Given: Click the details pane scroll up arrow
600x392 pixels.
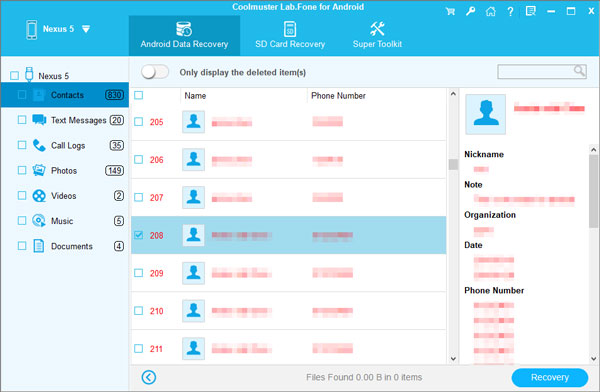Looking at the screenshot, I should pyautogui.click(x=593, y=150).
